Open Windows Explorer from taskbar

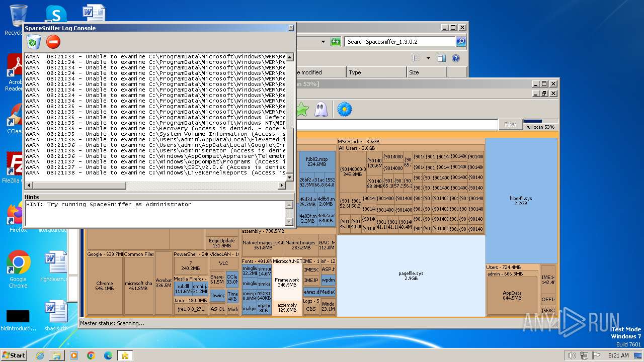coord(56,355)
